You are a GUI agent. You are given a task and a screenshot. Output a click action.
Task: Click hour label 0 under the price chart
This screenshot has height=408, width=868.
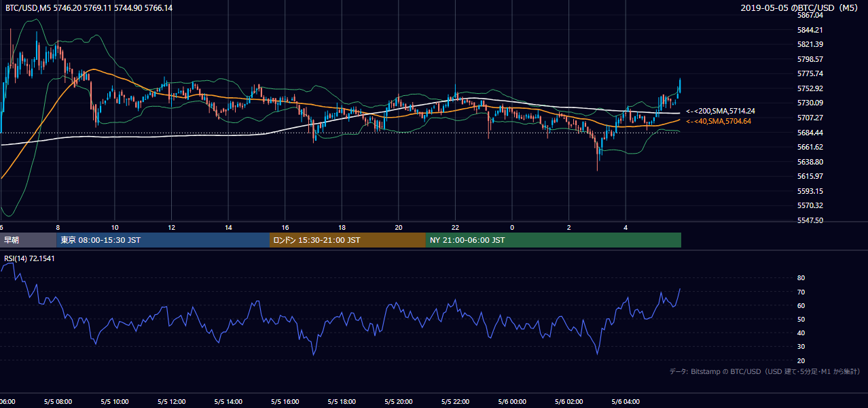(512, 227)
